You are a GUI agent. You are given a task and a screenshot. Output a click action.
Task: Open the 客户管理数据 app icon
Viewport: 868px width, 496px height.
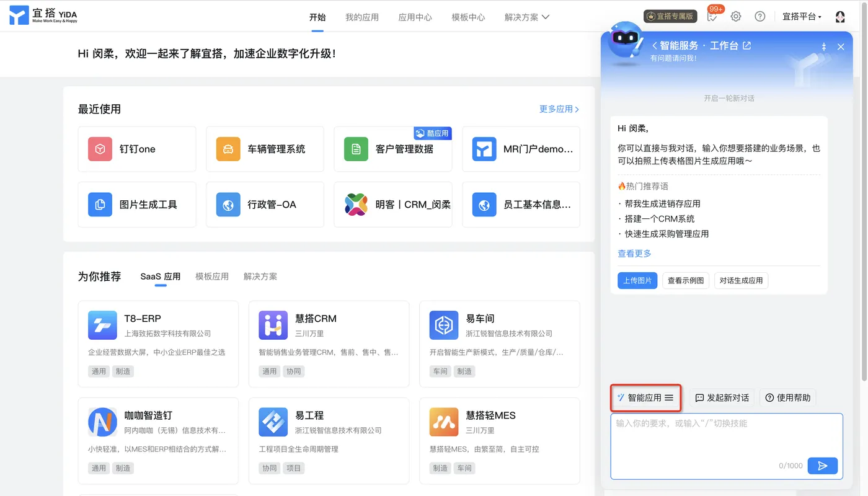coord(356,149)
